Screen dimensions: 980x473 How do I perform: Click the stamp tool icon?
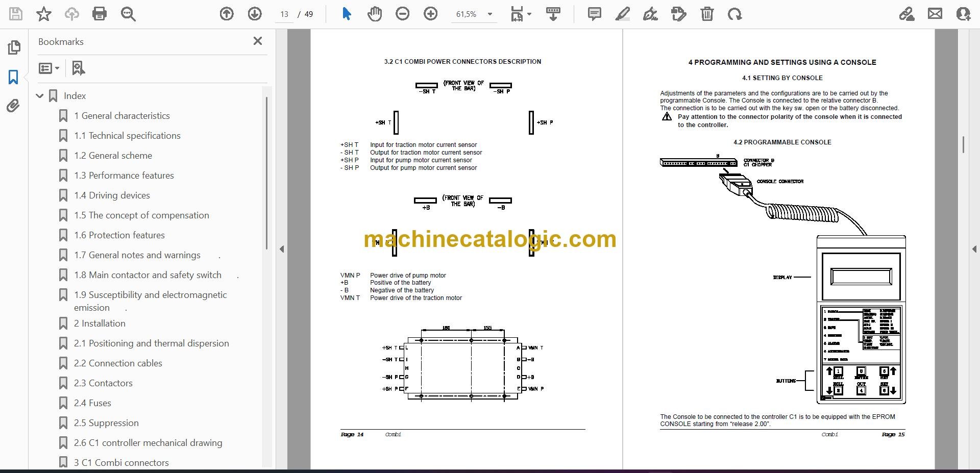tap(679, 14)
